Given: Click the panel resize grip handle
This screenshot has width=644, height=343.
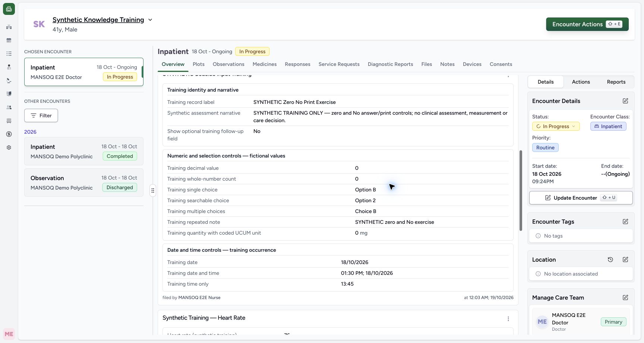Looking at the screenshot, I should click(153, 191).
